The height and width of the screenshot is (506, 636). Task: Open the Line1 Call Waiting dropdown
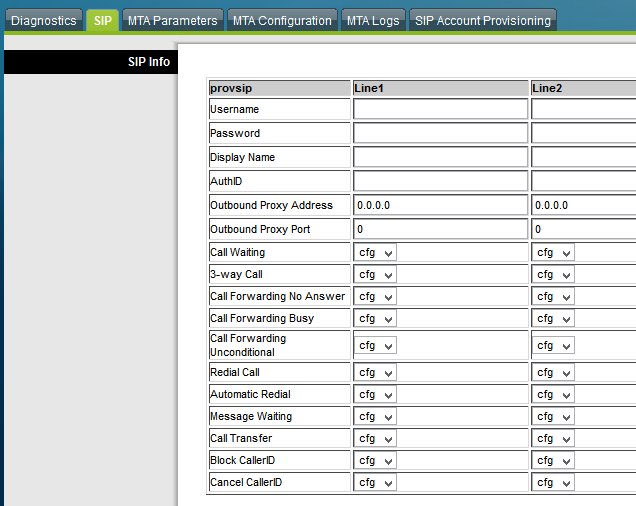[376, 253]
